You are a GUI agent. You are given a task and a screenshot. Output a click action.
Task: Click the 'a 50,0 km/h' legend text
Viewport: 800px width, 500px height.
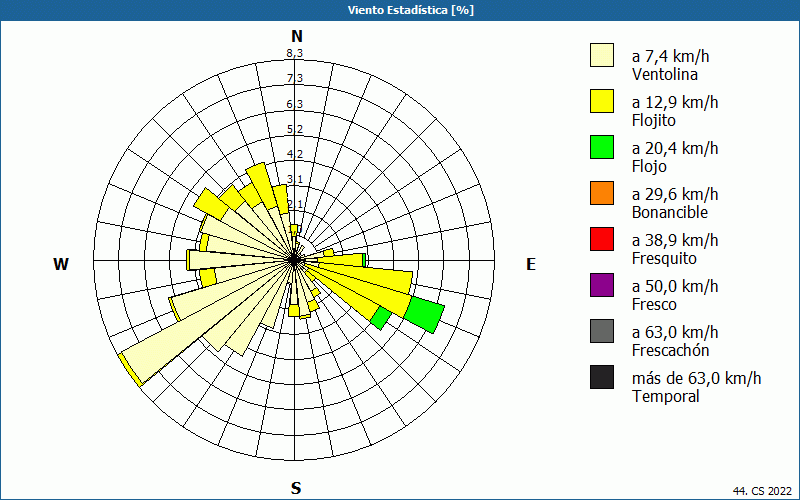[675, 286]
